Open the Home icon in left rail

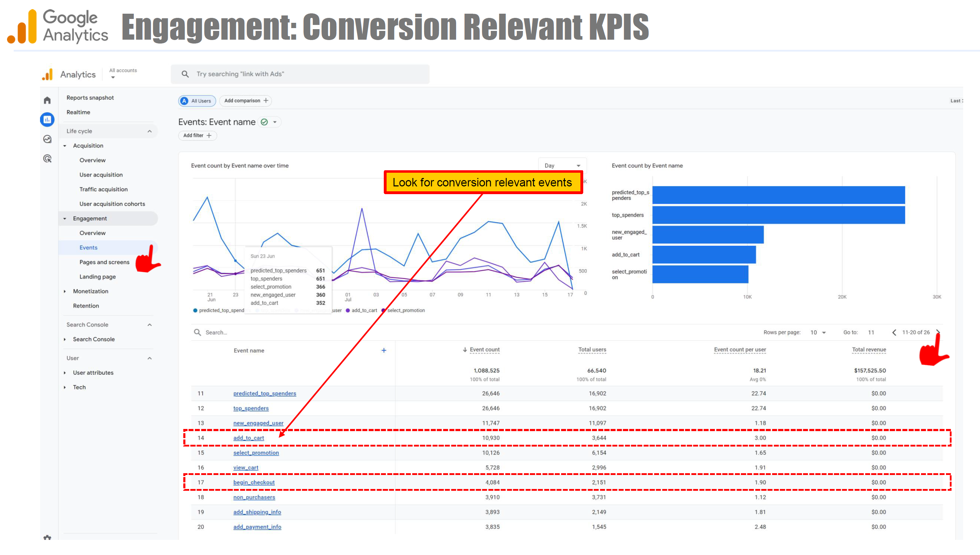point(47,100)
